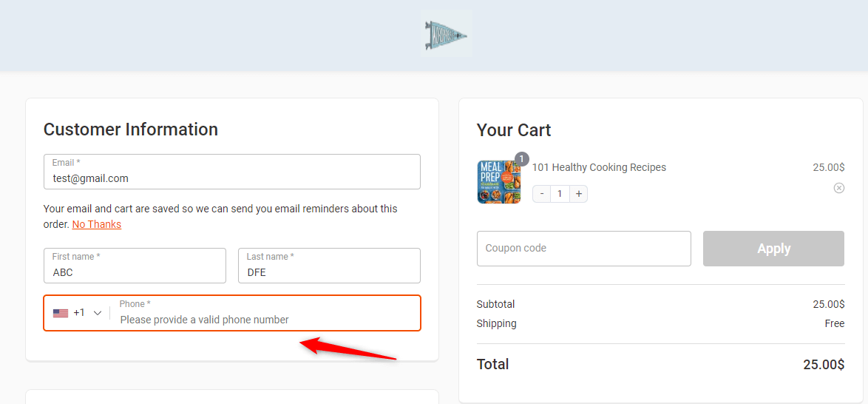Click the Total 25.00$ amount
Viewport: 868px width, 404px height.
pos(824,364)
